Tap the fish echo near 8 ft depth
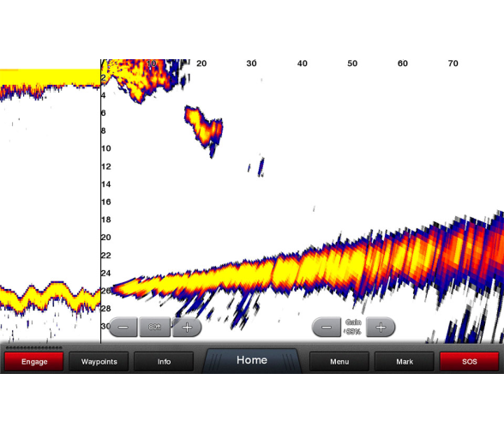Screen dimensions: 504x434 click(x=204, y=128)
